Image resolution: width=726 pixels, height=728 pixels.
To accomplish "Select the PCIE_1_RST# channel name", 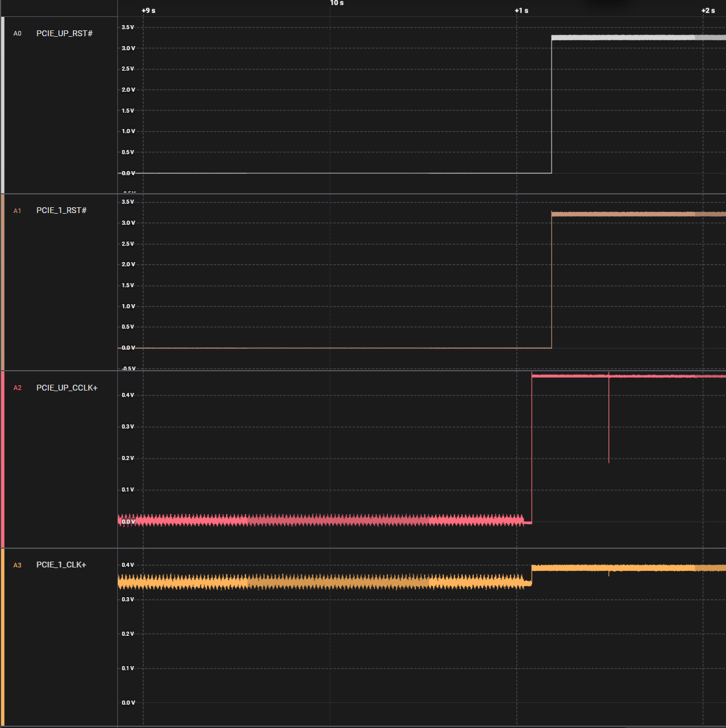I will (x=61, y=211).
